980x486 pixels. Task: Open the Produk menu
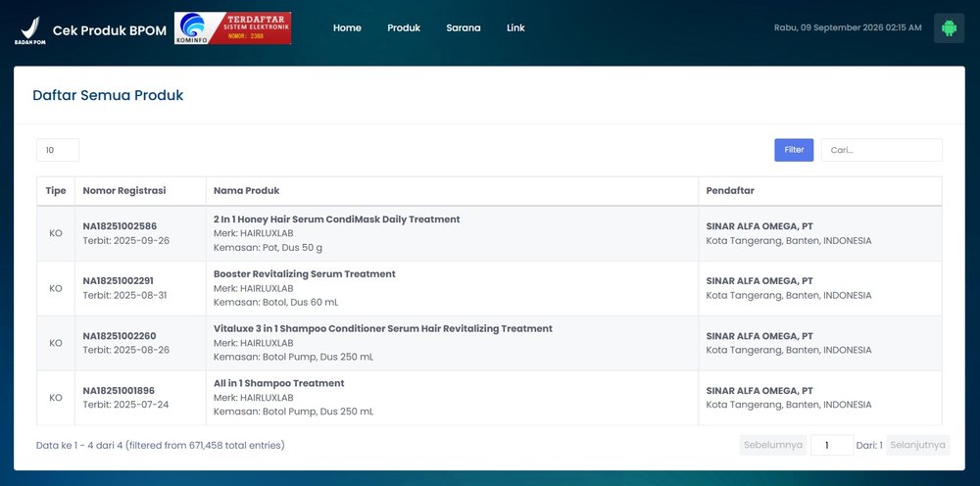404,28
